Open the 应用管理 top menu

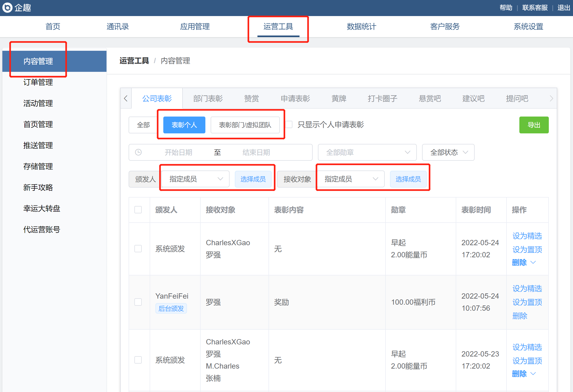[195, 27]
